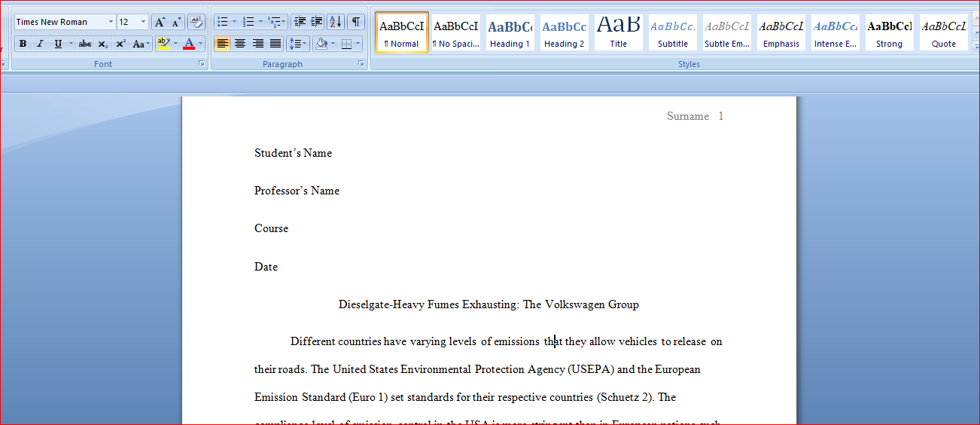Apply yellow text highlight color
The image size is (980, 425).
click(163, 44)
